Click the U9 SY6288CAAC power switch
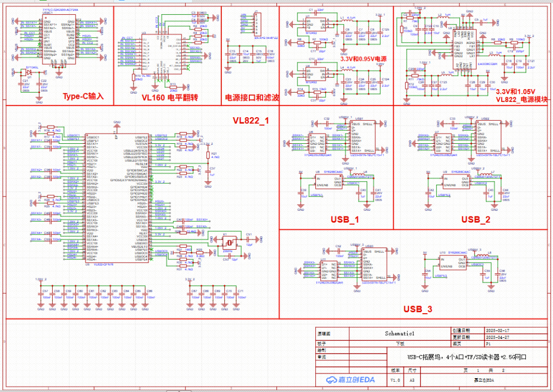 pos(456,182)
